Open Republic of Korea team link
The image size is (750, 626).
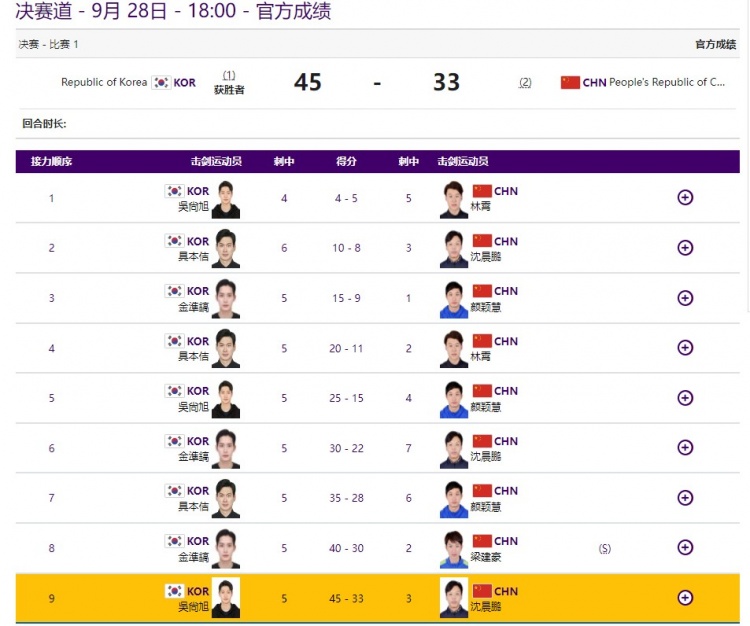point(104,82)
